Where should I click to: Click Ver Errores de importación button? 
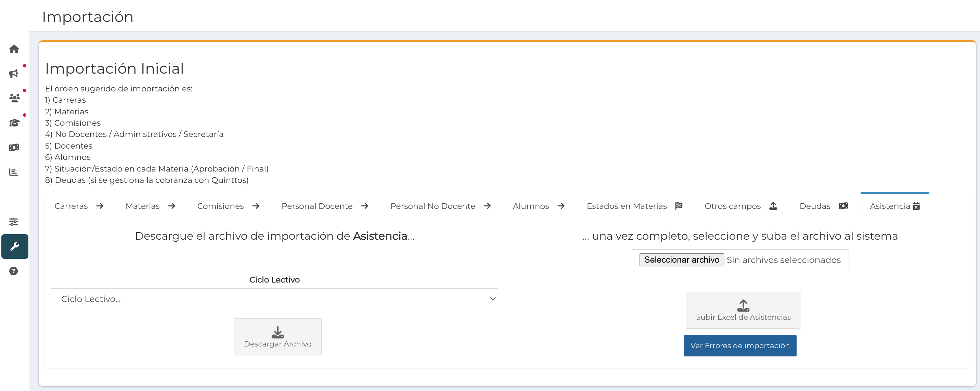739,346
